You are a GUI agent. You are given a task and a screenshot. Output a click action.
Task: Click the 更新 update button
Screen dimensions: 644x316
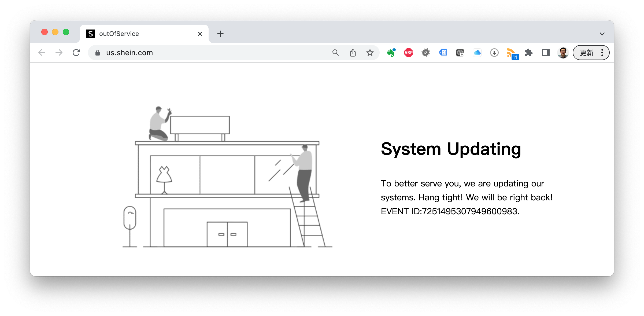[587, 53]
